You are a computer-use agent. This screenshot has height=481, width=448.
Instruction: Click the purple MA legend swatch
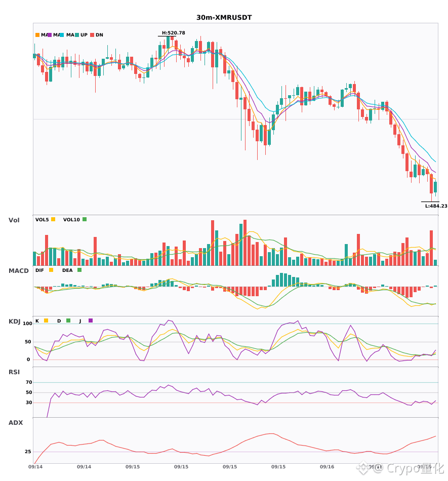coord(50,35)
